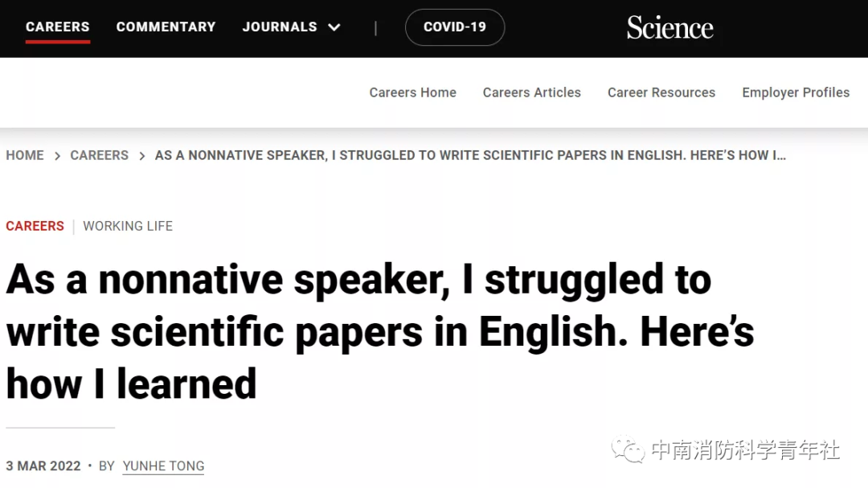Select CAREERS in the breadcrumb trail
868x488 pixels.
click(99, 155)
